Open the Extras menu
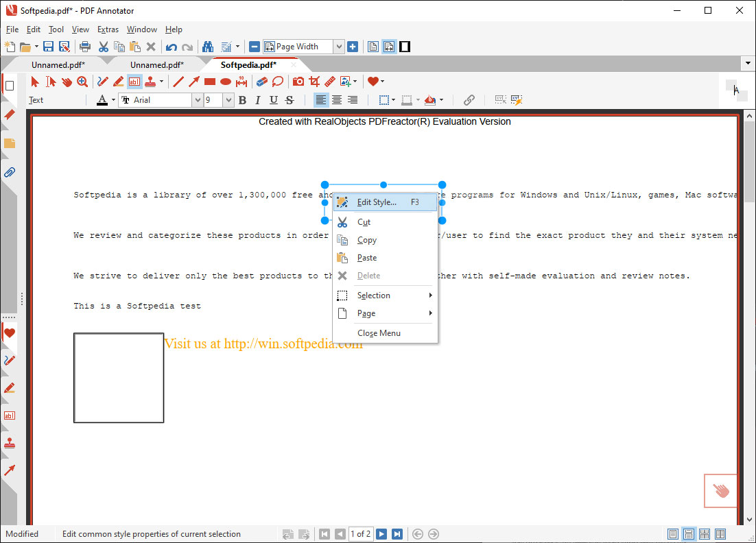 pyautogui.click(x=108, y=29)
